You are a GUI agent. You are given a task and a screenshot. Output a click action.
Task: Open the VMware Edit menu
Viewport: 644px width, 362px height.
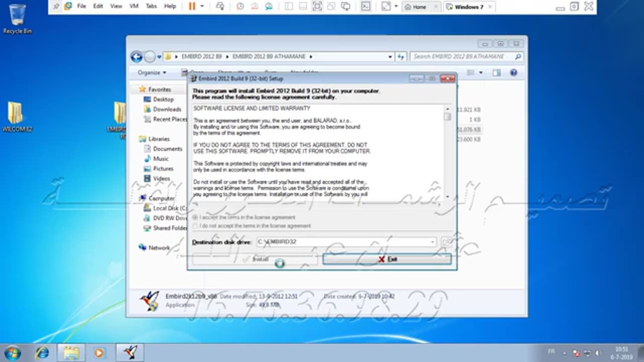pyautogui.click(x=98, y=7)
